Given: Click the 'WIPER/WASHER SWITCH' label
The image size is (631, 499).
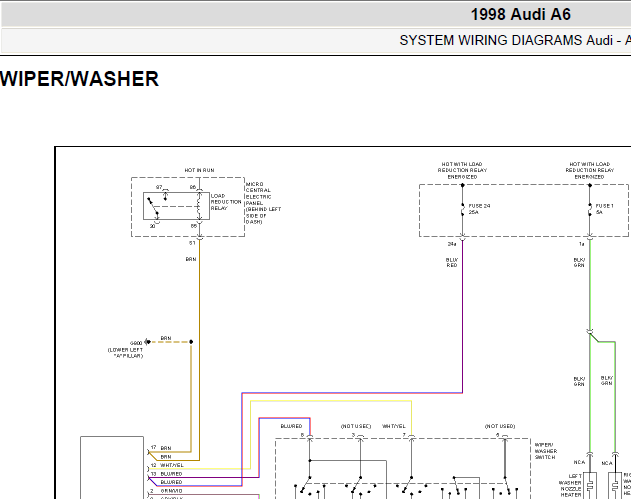Looking at the screenshot, I should [x=546, y=451].
